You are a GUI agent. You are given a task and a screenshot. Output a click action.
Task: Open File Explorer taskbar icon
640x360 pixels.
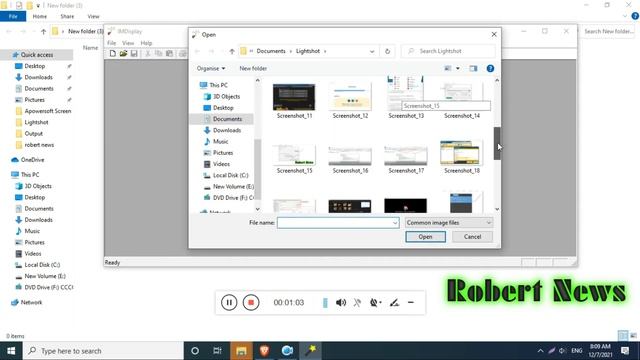point(241,351)
